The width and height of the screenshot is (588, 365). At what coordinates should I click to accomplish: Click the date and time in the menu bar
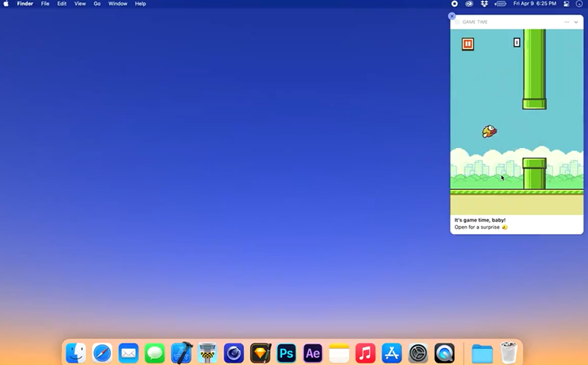535,4
